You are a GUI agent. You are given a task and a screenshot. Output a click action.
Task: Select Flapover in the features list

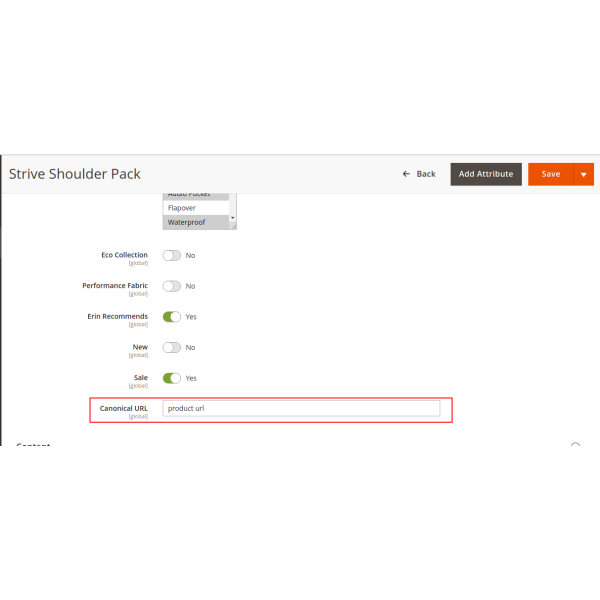point(195,208)
